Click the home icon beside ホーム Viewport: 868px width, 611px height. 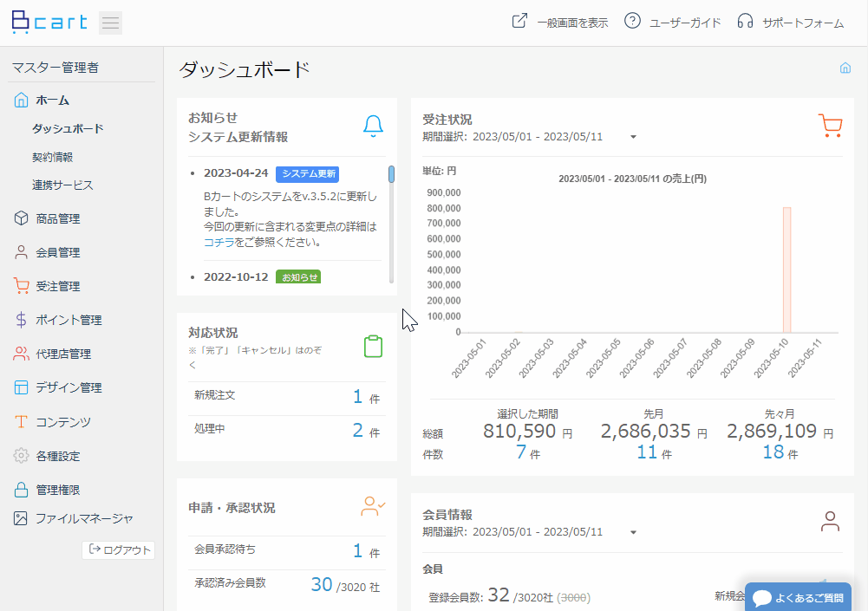point(21,101)
